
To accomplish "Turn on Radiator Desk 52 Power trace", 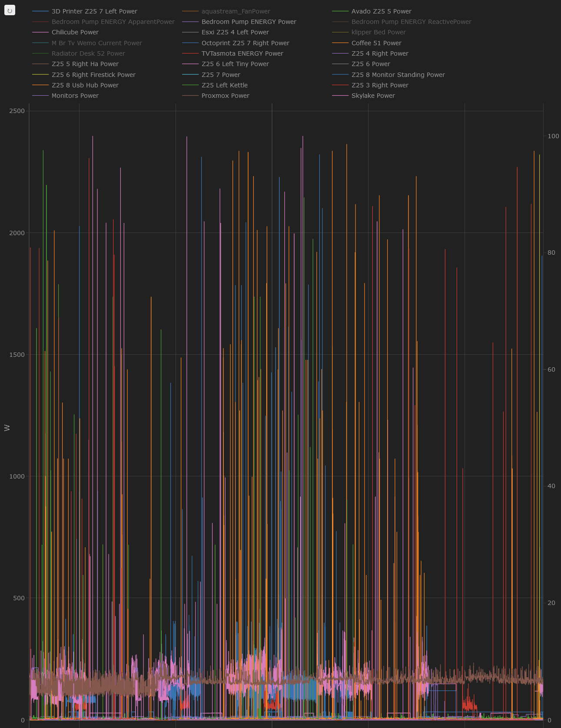I will coord(88,53).
